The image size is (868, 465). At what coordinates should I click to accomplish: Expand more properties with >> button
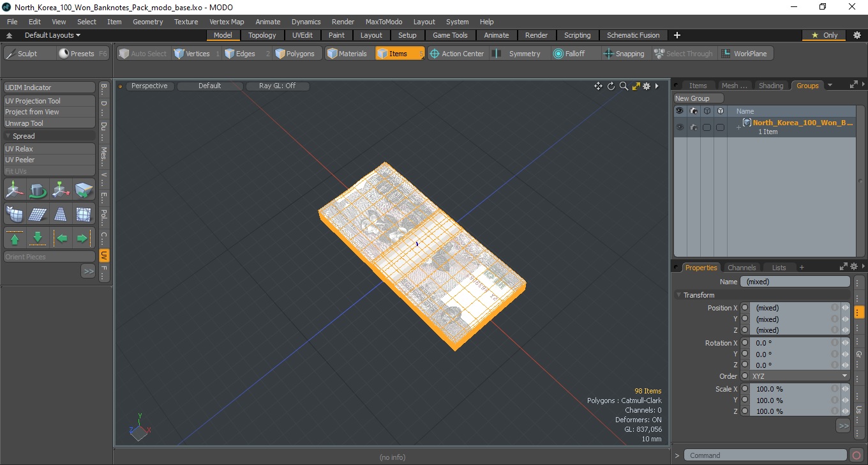pyautogui.click(x=843, y=425)
